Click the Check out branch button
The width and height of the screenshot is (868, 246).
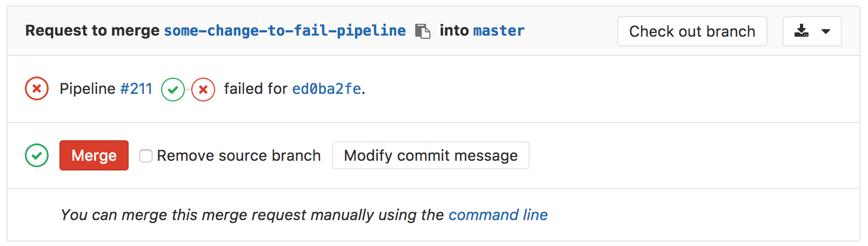(x=692, y=31)
